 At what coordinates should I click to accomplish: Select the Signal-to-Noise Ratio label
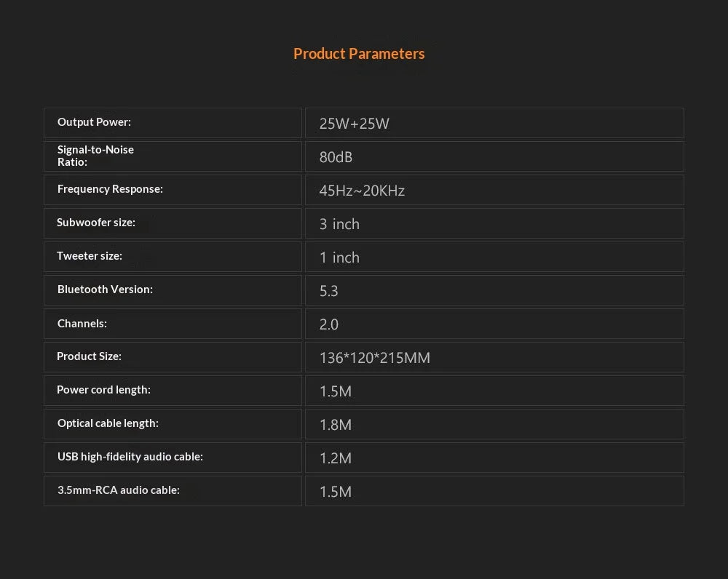(x=95, y=156)
